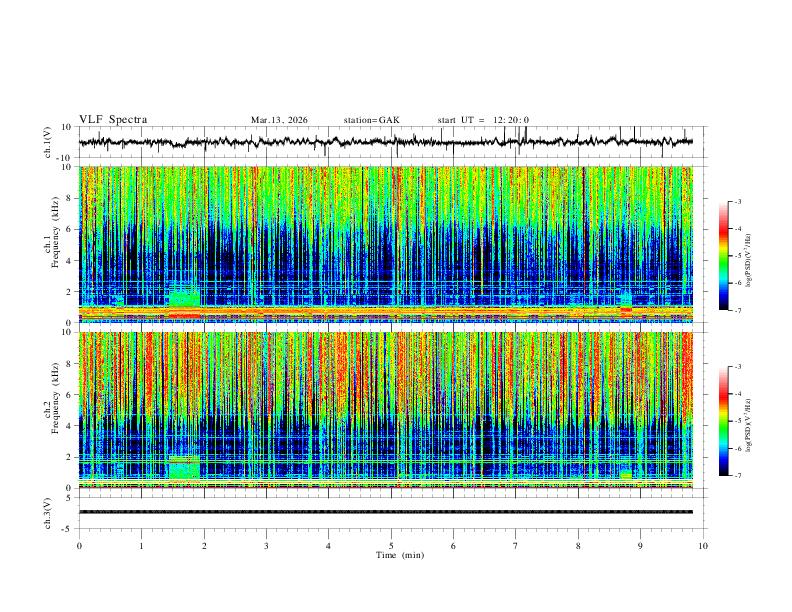Click the time axis tick label "1"
Image resolution: width=792 pixels, height=612 pixels.
tap(141, 546)
